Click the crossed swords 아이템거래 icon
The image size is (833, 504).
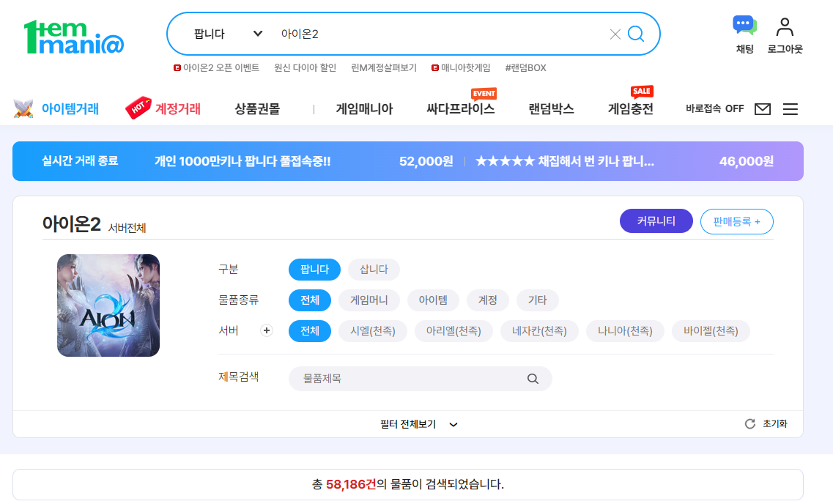point(23,108)
